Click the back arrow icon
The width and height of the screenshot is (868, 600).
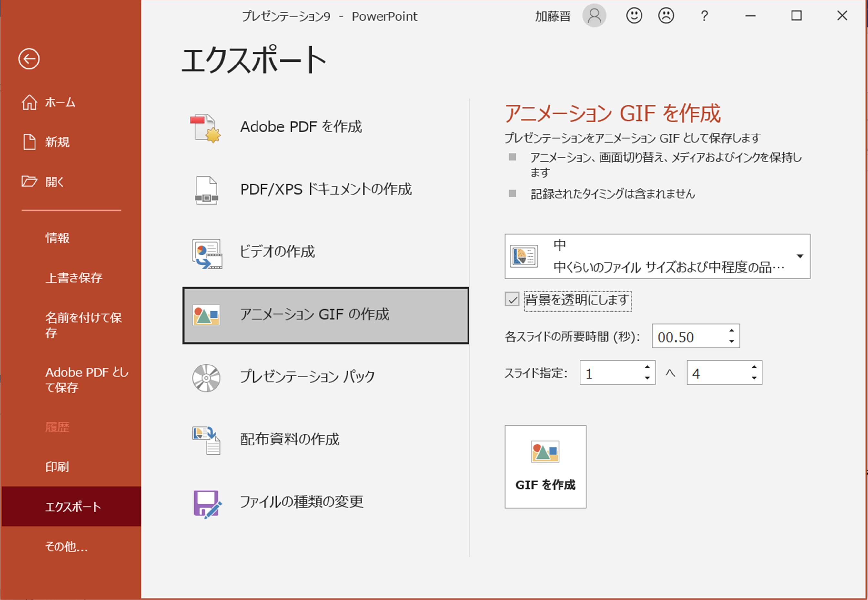click(x=29, y=59)
